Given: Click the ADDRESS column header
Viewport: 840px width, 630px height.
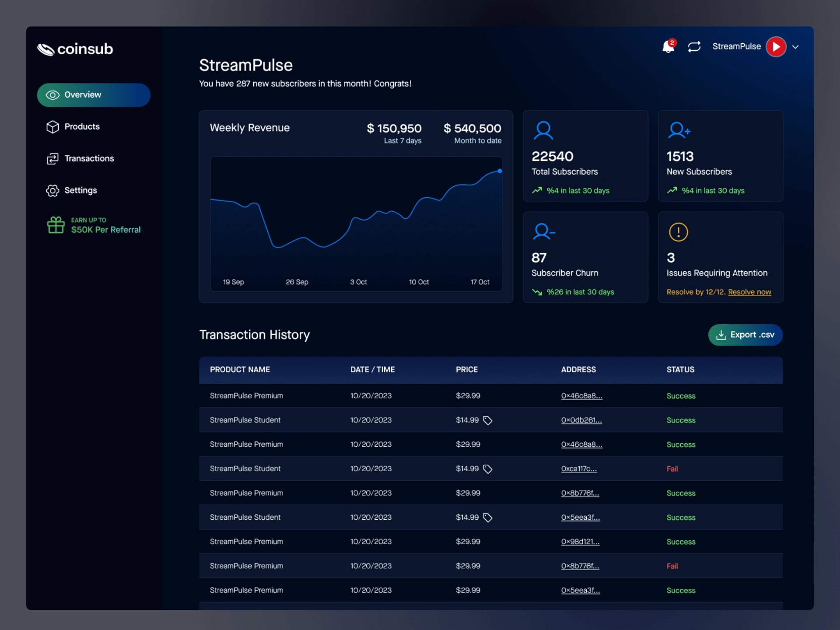Looking at the screenshot, I should tap(578, 370).
